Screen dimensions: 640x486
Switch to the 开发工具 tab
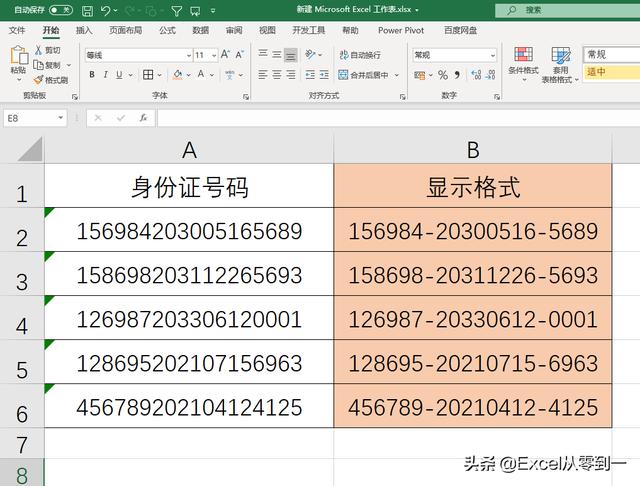[309, 30]
